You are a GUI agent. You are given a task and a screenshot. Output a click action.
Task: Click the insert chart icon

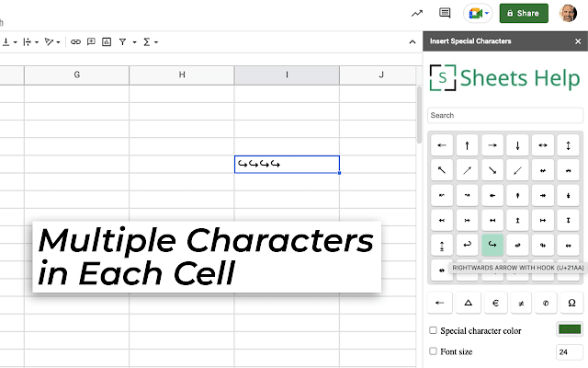point(107,42)
